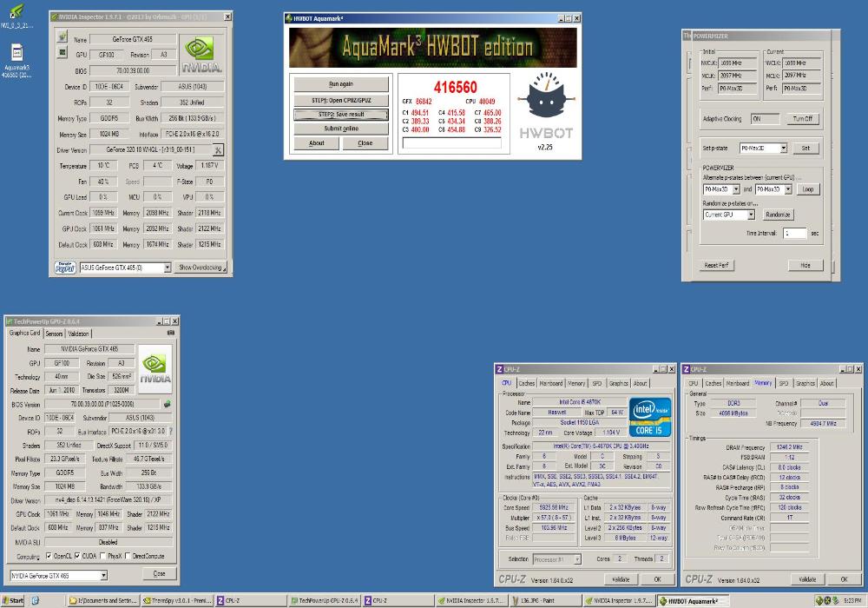The height and width of the screenshot is (608, 868).
Task: Open the NVIDIA GeForce GTX 465 dropdown in GPU-Z
Action: point(103,576)
